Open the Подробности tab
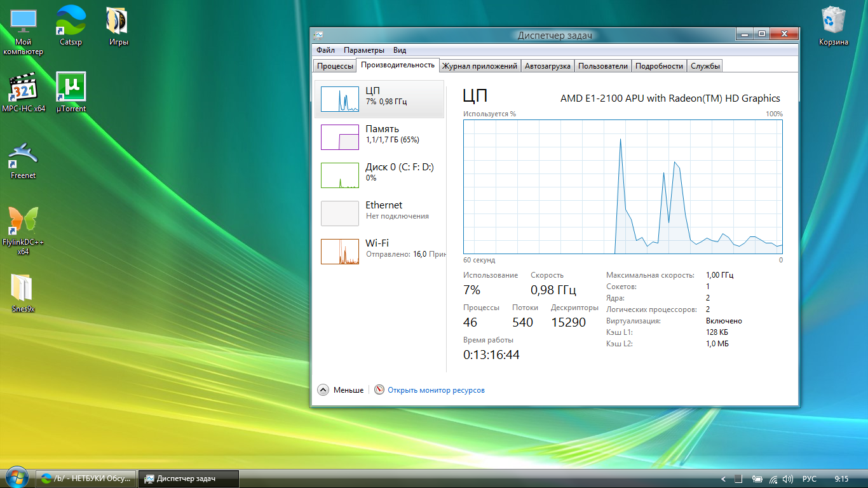Viewport: 868px width, 488px height. [x=659, y=66]
